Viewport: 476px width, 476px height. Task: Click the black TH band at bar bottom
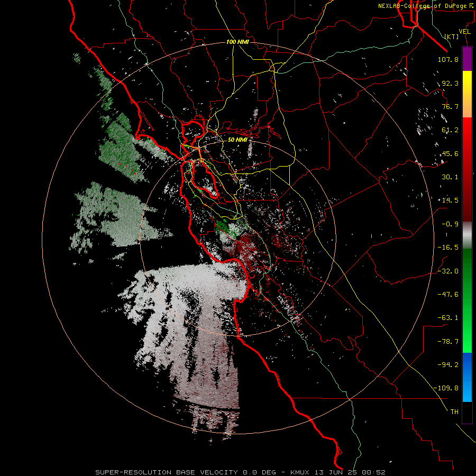tap(467, 412)
